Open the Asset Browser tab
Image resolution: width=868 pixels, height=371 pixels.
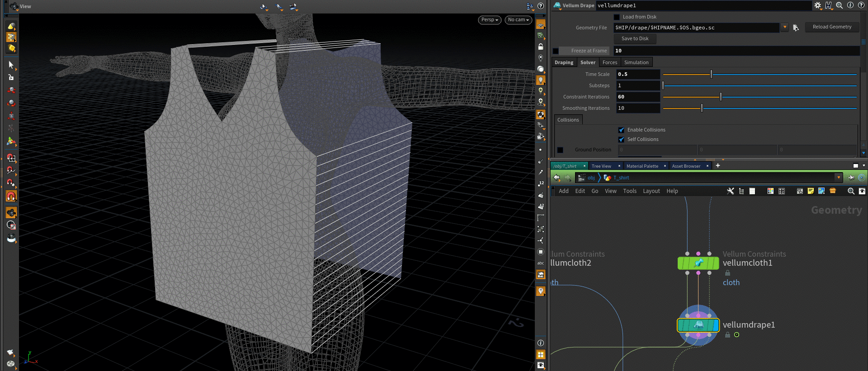point(686,166)
